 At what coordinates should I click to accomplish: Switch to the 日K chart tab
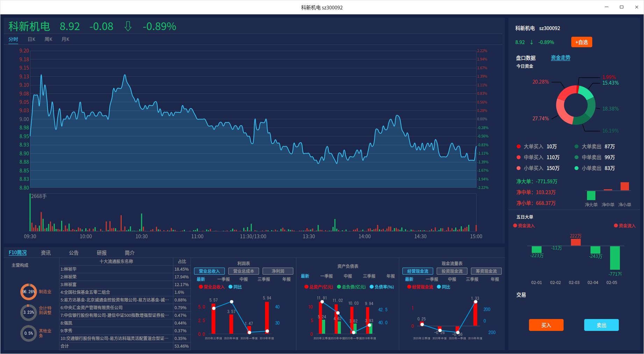(31, 39)
